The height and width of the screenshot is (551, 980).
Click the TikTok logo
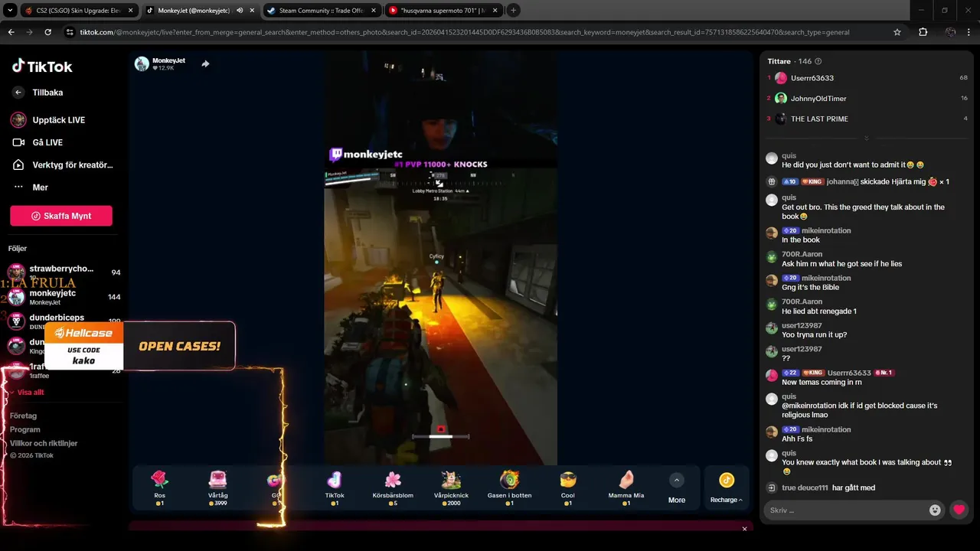click(x=42, y=67)
